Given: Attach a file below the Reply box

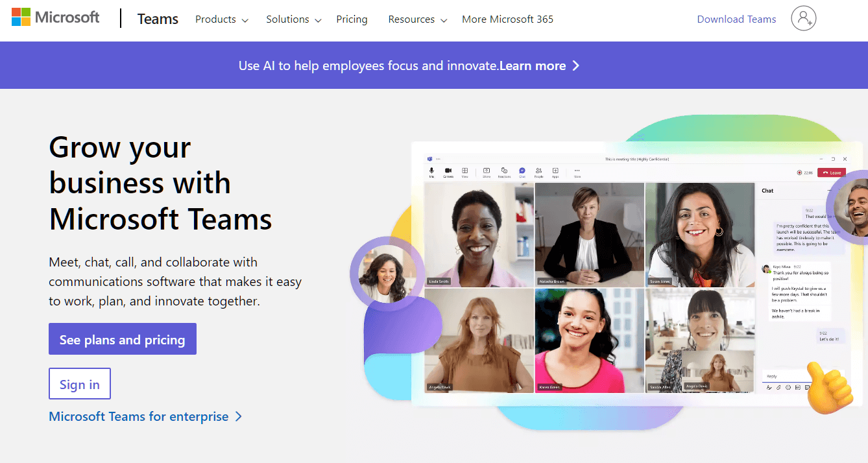Looking at the screenshot, I should click(778, 387).
